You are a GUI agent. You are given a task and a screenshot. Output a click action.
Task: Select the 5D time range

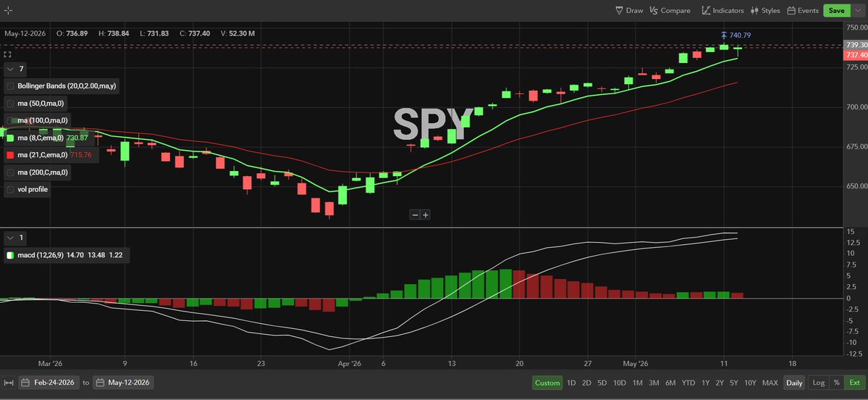(x=602, y=383)
